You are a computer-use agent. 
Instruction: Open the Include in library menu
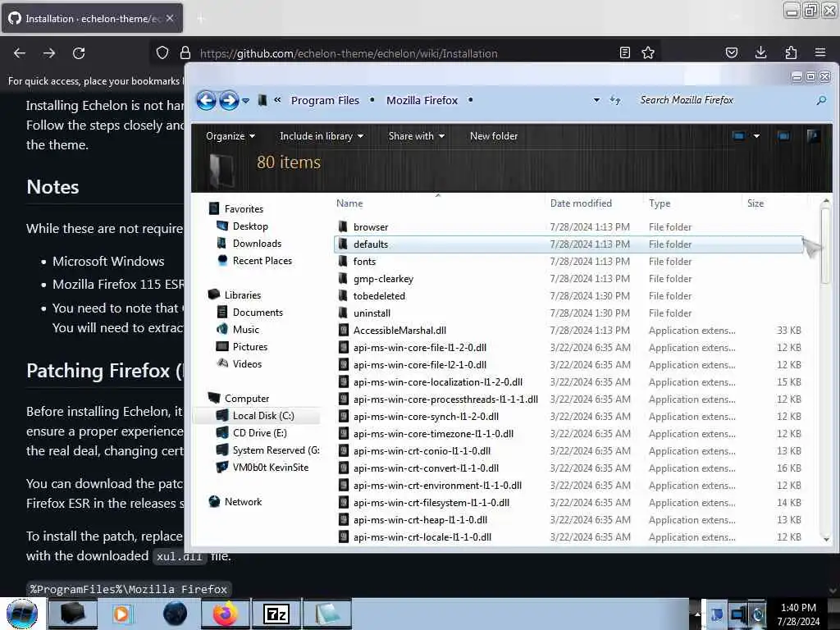322,136
